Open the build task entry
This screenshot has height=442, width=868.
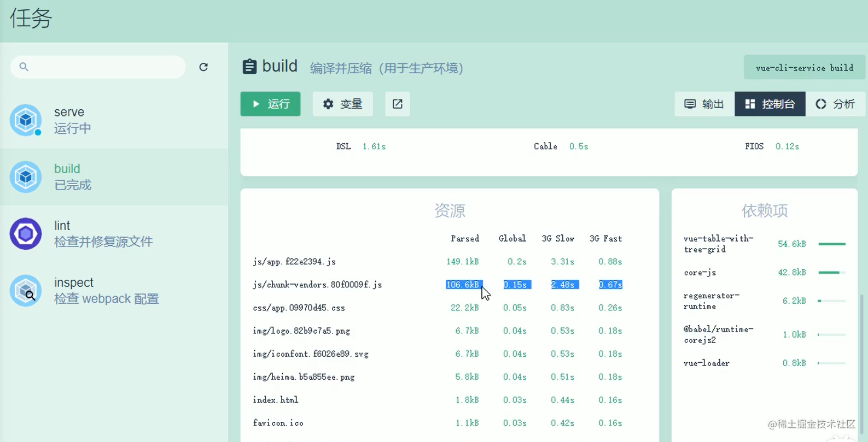click(x=114, y=177)
